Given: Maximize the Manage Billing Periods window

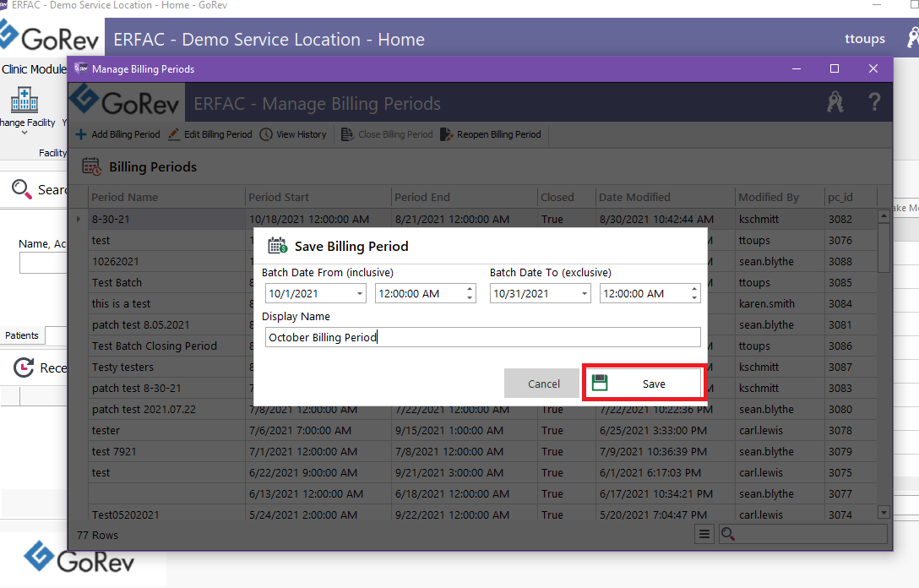Looking at the screenshot, I should pyautogui.click(x=835, y=68).
